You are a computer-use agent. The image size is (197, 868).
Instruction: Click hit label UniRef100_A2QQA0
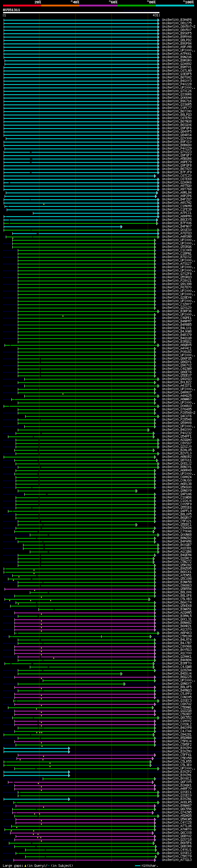177,440
